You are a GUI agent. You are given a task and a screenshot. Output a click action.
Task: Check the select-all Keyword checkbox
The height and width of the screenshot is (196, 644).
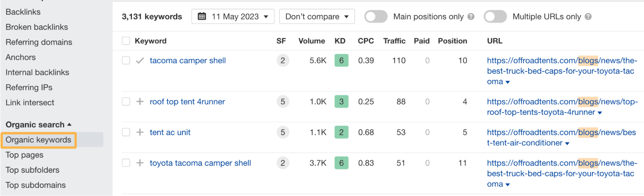(x=126, y=41)
